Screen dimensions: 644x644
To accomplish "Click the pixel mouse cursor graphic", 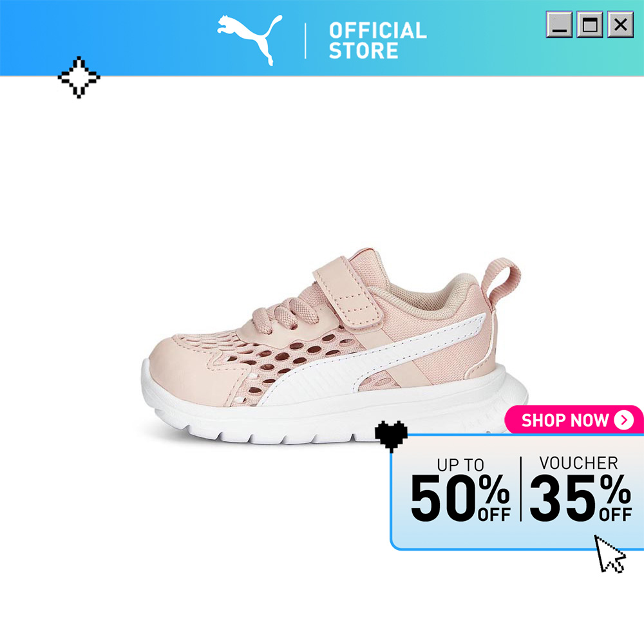I will 610,554.
